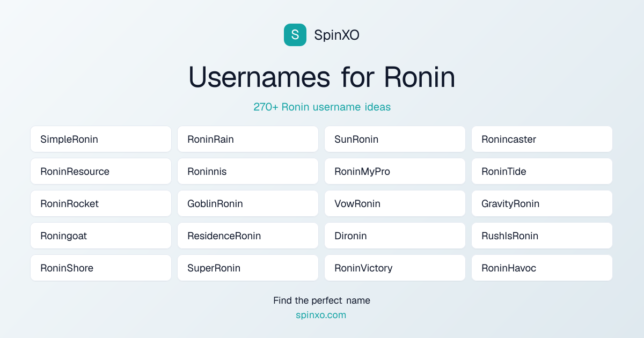
Task: Click the SpinXO teal S logo icon
Action: click(x=295, y=35)
